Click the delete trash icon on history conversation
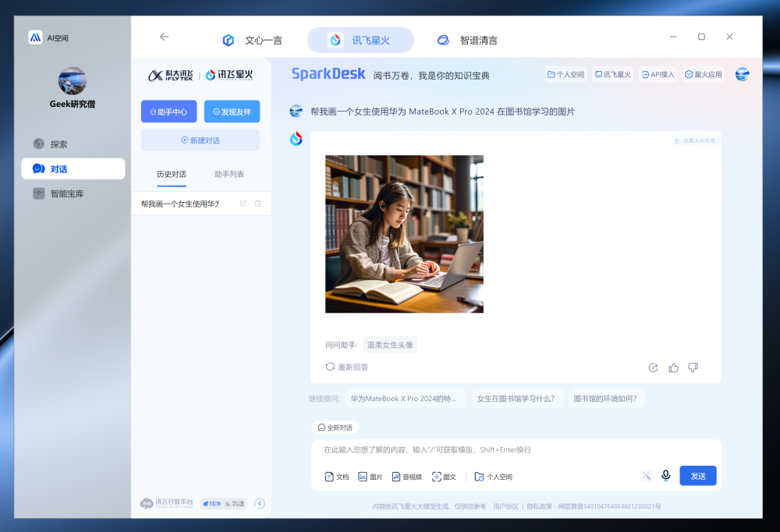The width and height of the screenshot is (780, 532). (x=257, y=204)
